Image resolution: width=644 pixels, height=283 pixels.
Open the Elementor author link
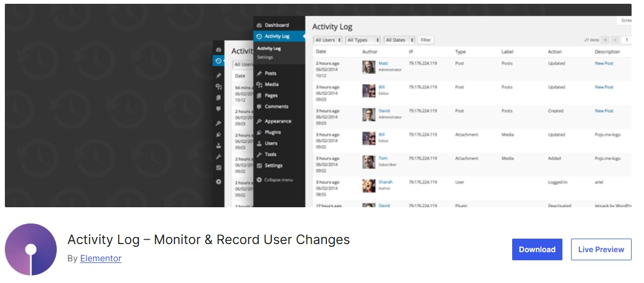[100, 259]
